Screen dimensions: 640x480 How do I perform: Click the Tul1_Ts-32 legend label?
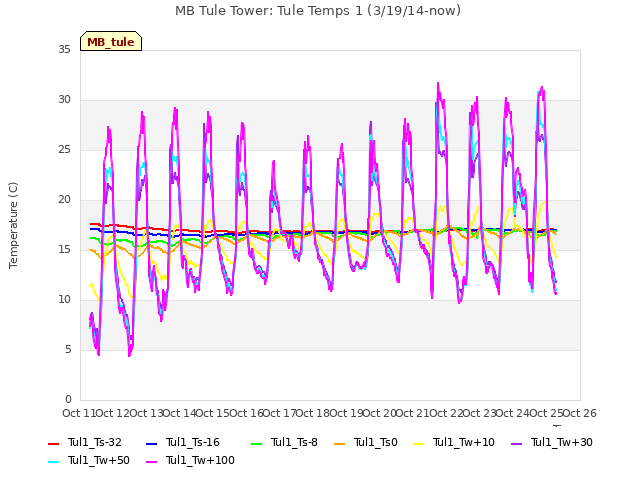tap(95, 442)
